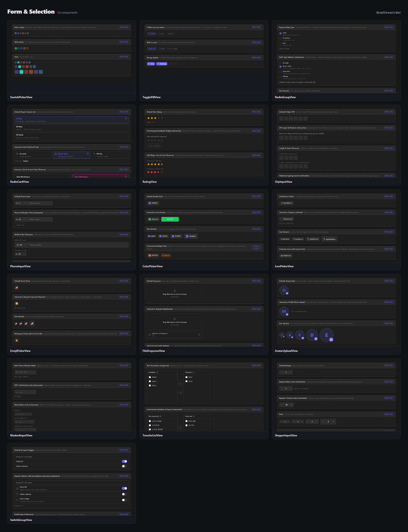Decrease the Default Stepper with the minus icon

coord(282,372)
